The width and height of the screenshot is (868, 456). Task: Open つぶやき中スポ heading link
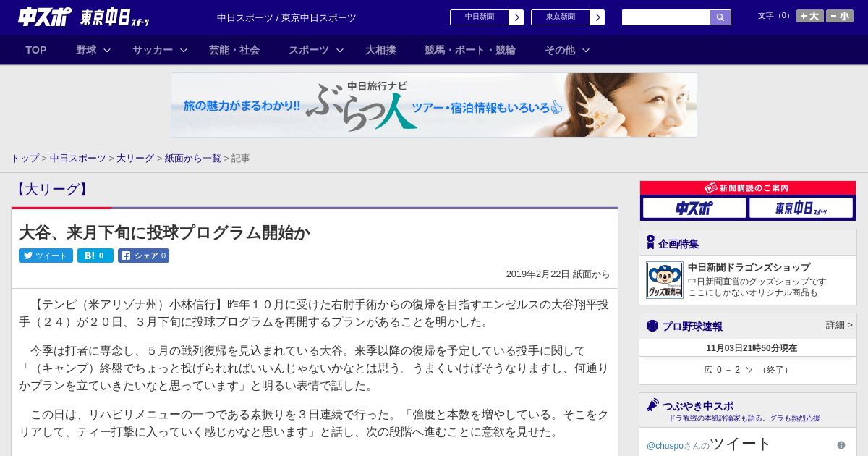coord(698,406)
